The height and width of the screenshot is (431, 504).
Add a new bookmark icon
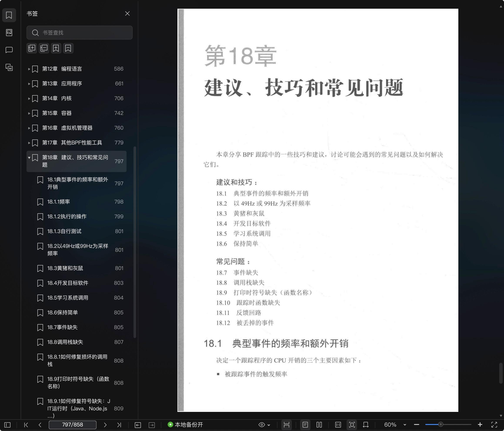[56, 48]
